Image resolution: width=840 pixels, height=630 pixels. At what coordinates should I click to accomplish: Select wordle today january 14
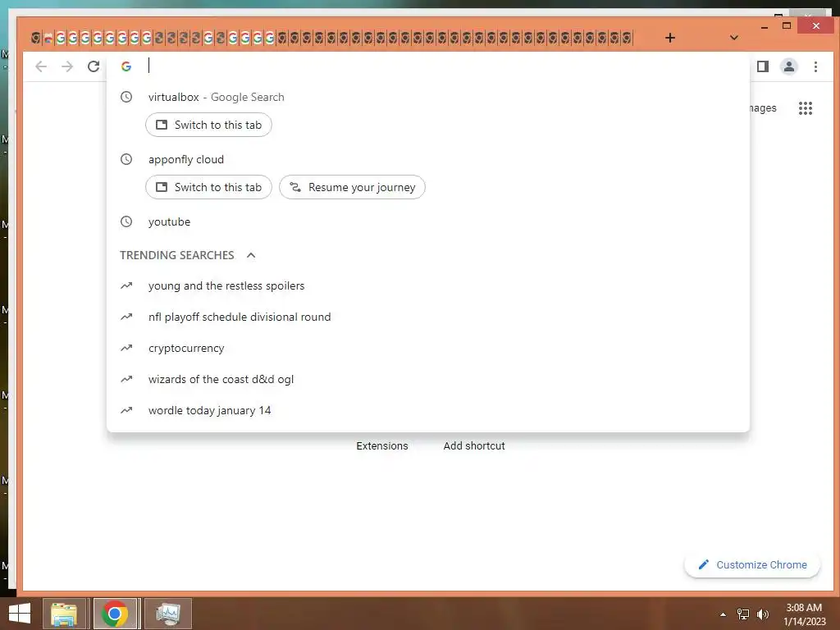point(428,410)
